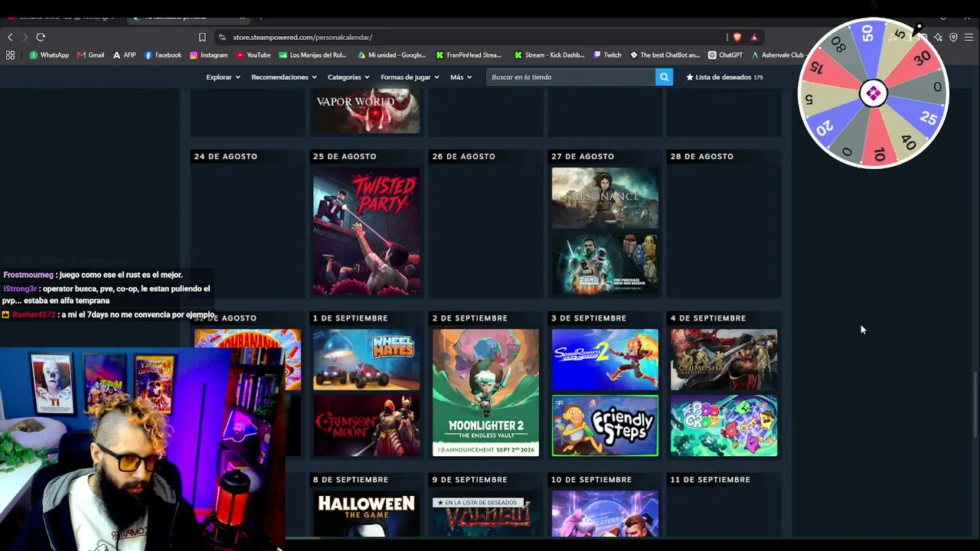The width and height of the screenshot is (980, 551).
Task: Open the Stream - Kick Dashboard bookmark
Action: (550, 55)
